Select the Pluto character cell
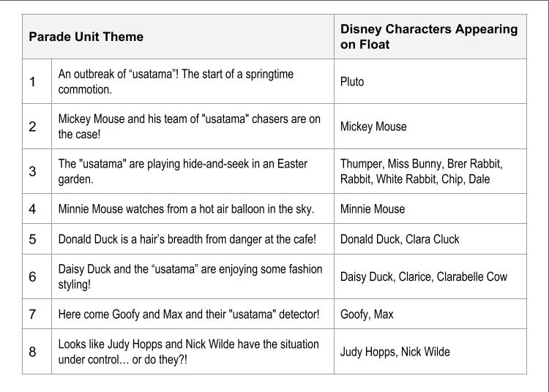Viewport: 549px width, 392px height. [430, 81]
